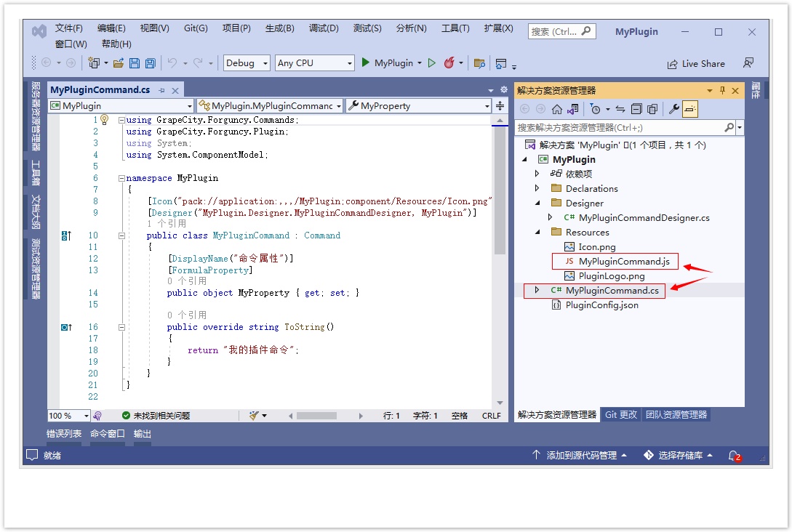The width and height of the screenshot is (792, 532).
Task: Open the 文件(F) menu
Action: pyautogui.click(x=68, y=28)
